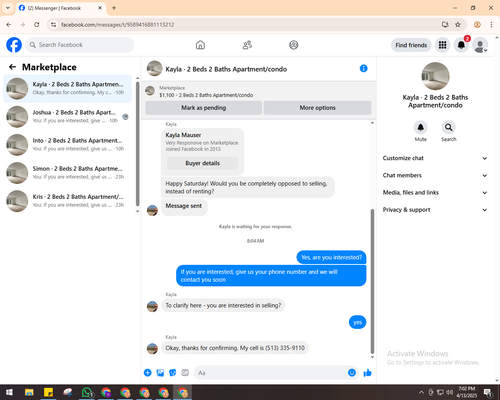Bookmark this page with star icon
The width and height of the screenshot is (500, 400).
(458, 25)
